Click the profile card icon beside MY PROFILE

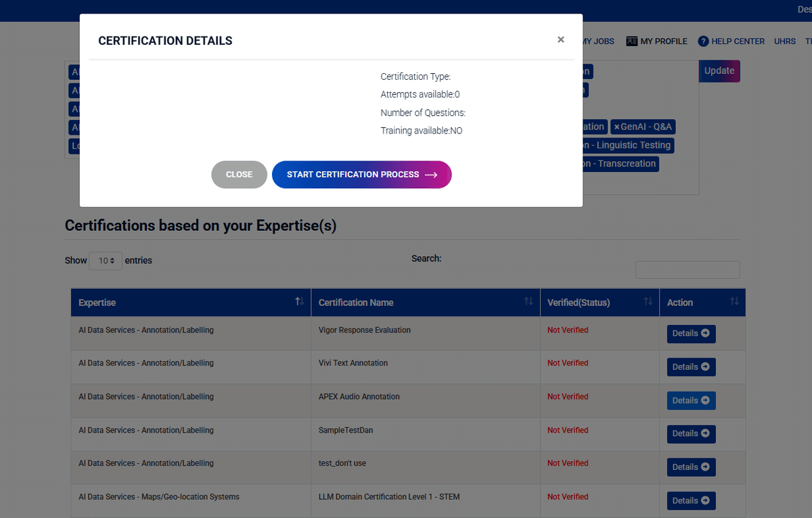[x=631, y=41]
